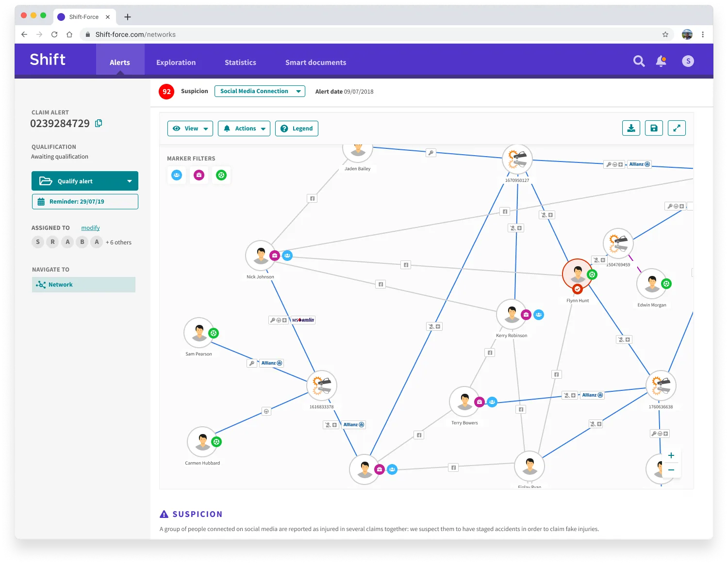Viewport: 728px width, 564px height.
Task: Save the network graph
Action: [x=654, y=128]
